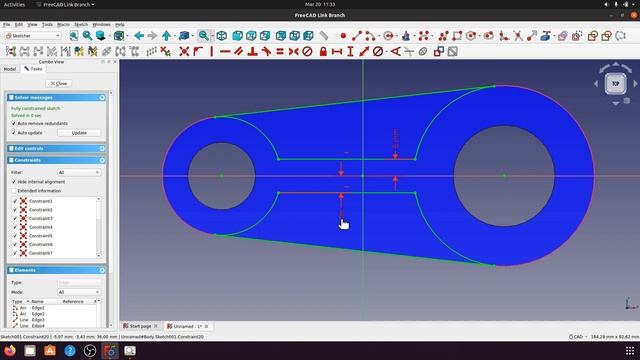Select the Edge1 arc row
Screen dimensions: 640x360
[55, 308]
